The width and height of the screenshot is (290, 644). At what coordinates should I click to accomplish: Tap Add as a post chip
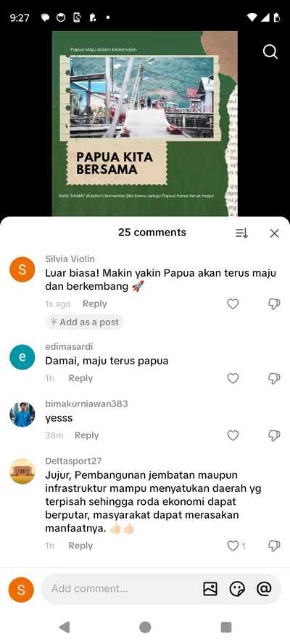[x=84, y=322]
